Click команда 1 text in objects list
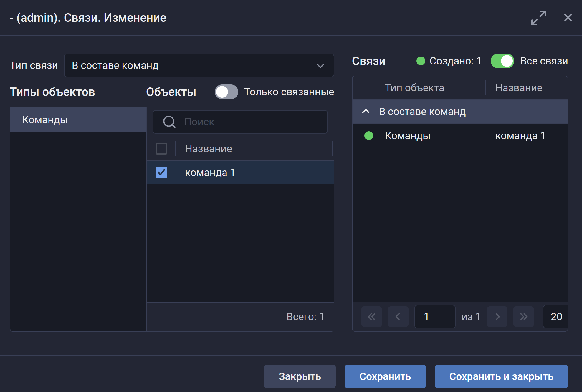The height and width of the screenshot is (392, 582). coord(210,172)
